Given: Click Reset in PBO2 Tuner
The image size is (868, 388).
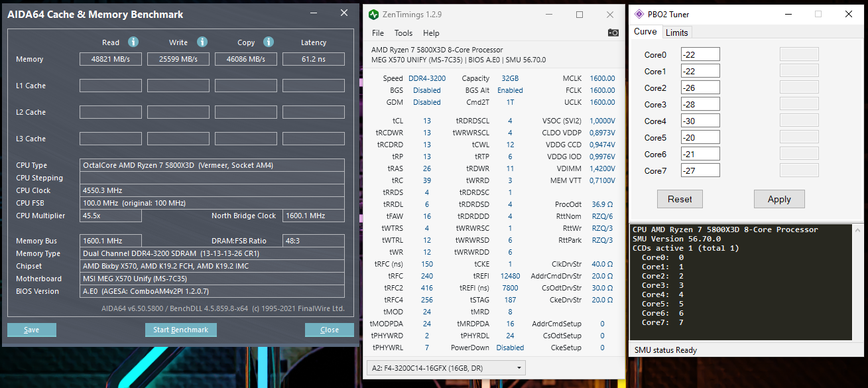Looking at the screenshot, I should tap(680, 199).
